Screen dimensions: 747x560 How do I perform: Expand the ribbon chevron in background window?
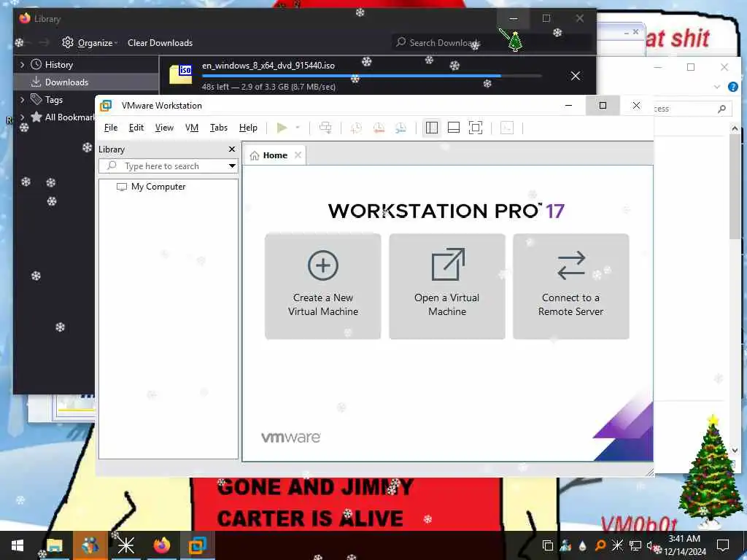click(x=717, y=87)
